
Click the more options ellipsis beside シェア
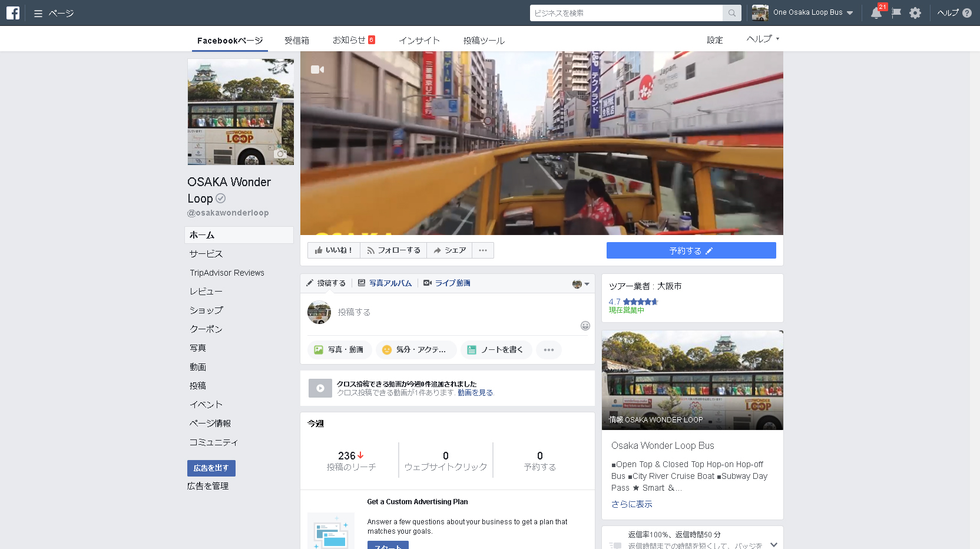click(483, 250)
